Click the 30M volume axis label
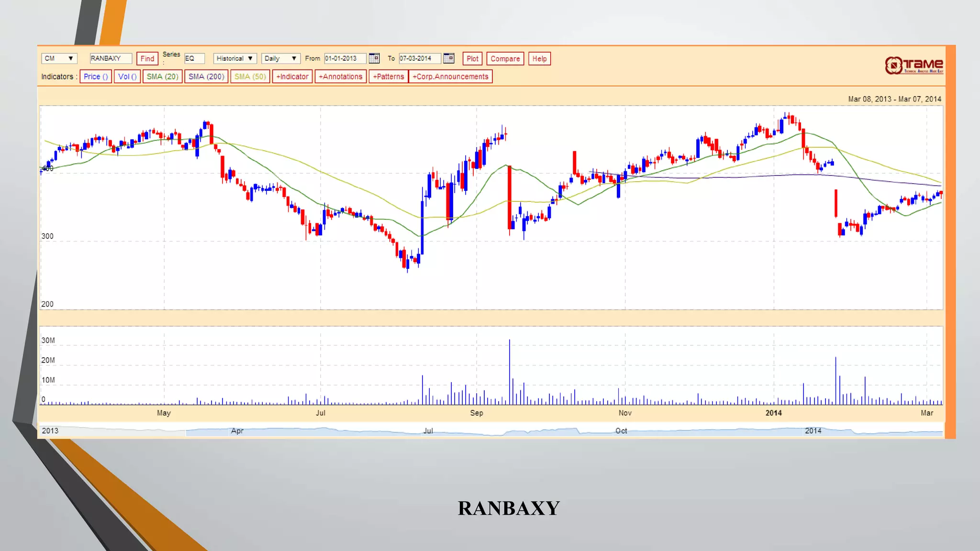 (48, 341)
